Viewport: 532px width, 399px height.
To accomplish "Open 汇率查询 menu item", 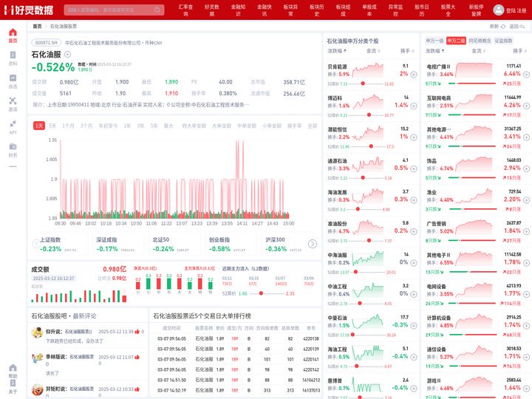I will click(x=185, y=10).
